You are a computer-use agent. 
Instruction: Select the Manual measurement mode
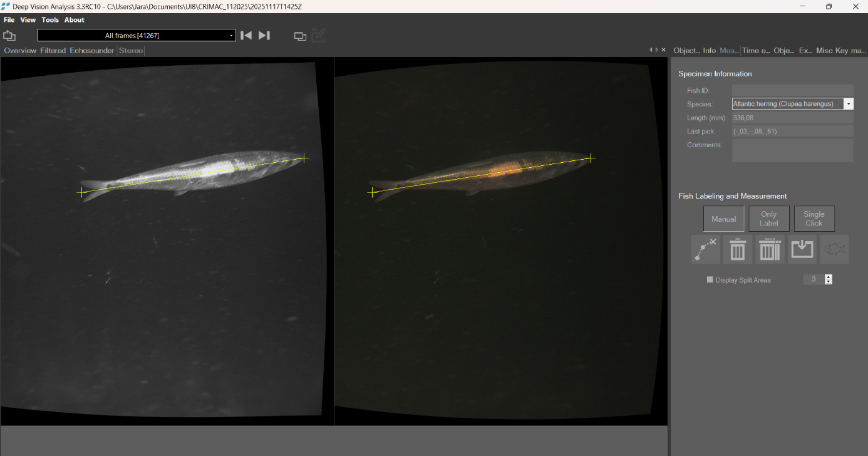(x=724, y=219)
